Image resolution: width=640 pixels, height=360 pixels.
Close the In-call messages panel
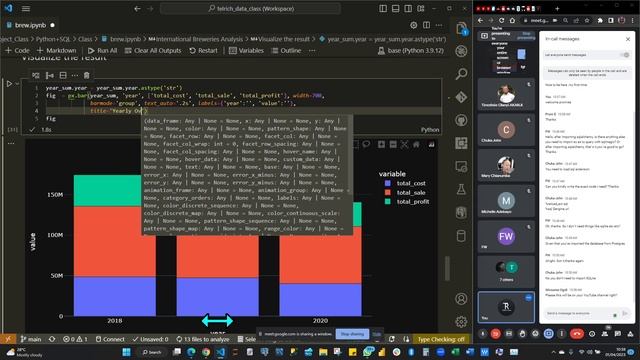(628, 39)
